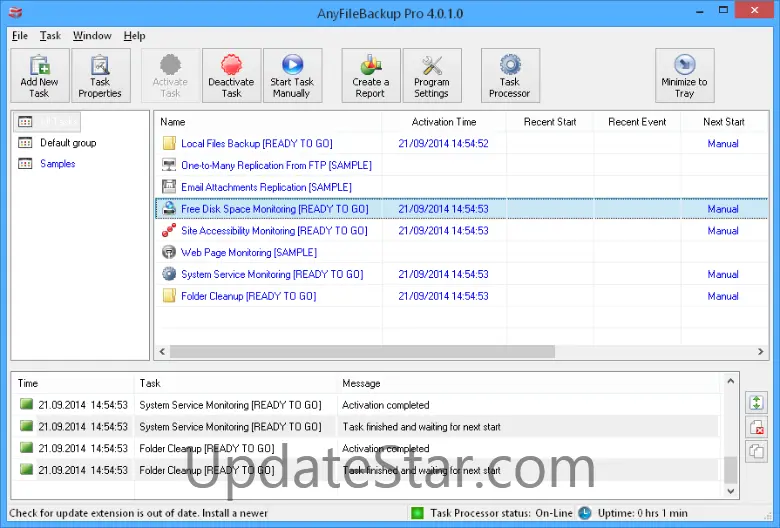The width and height of the screenshot is (780, 528).
Task: Click the update extension status message
Action: (x=138, y=513)
